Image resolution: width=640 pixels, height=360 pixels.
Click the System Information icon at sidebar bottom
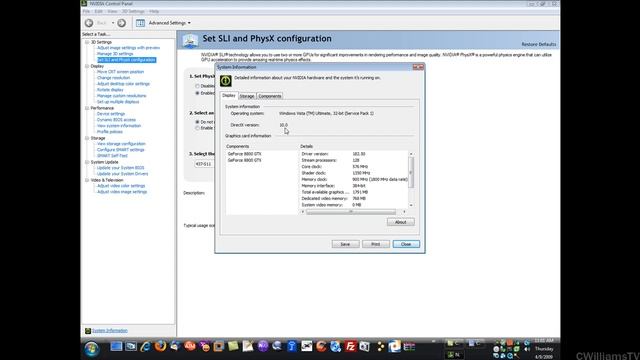[x=88, y=331]
